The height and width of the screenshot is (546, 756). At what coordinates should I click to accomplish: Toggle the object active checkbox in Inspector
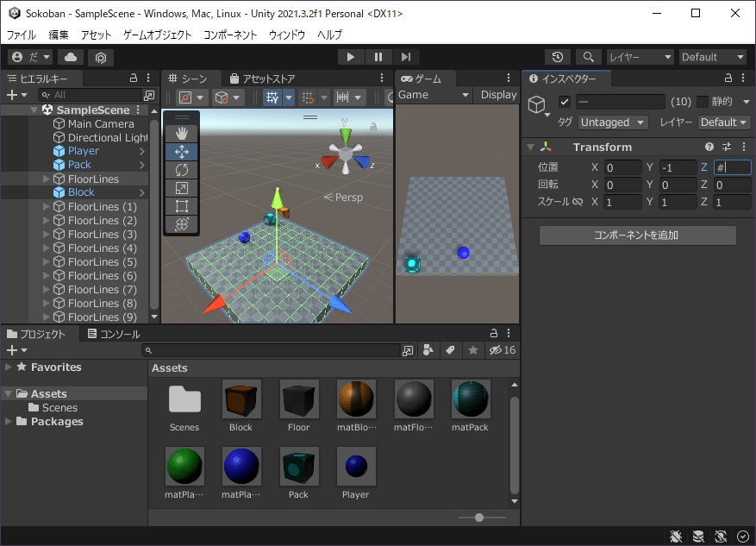pyautogui.click(x=565, y=102)
